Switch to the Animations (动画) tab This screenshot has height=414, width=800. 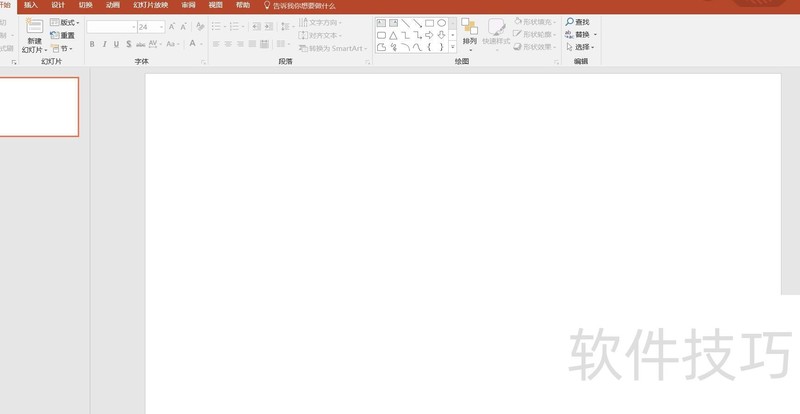tap(113, 5)
